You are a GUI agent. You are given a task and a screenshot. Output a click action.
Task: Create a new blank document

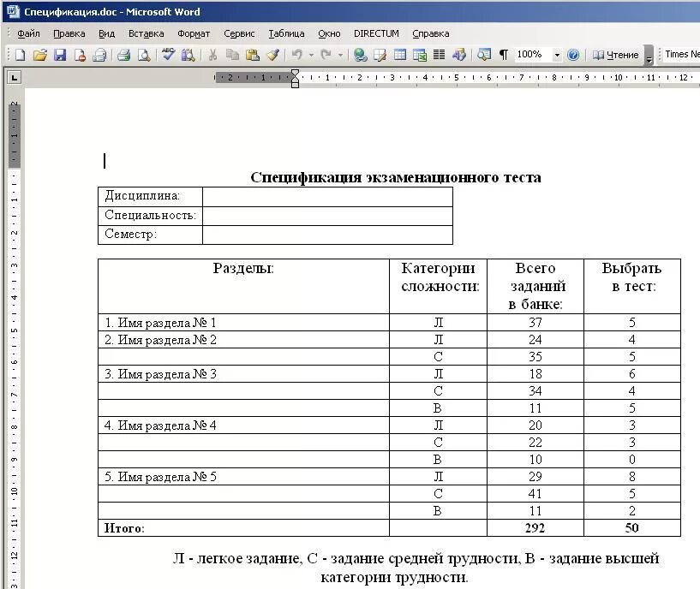click(x=20, y=55)
